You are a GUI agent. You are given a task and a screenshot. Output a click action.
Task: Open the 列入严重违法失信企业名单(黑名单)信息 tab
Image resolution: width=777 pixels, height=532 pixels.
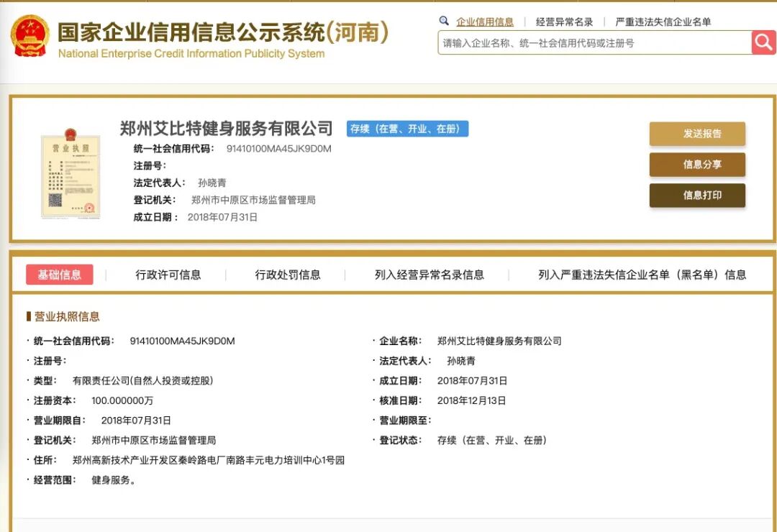(x=642, y=275)
